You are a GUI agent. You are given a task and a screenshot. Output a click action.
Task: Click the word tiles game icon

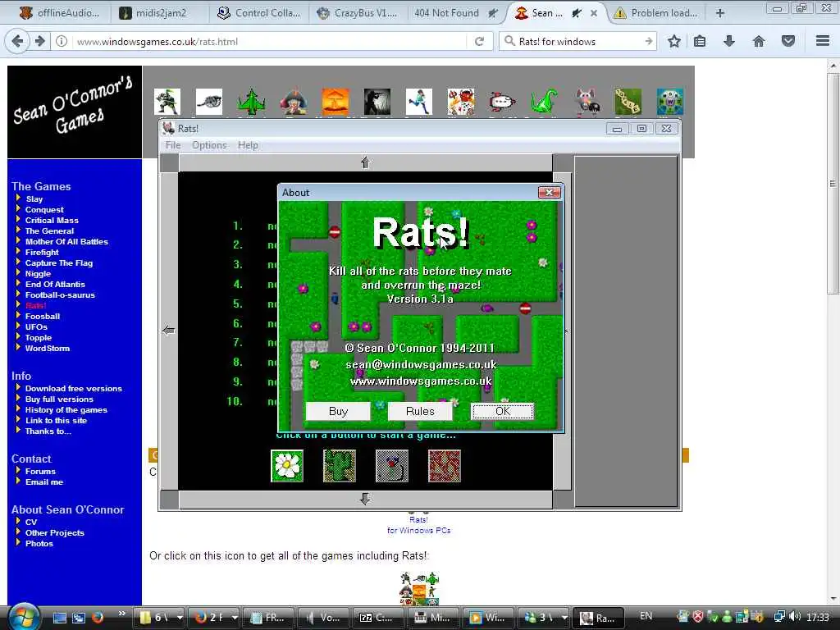coord(628,102)
